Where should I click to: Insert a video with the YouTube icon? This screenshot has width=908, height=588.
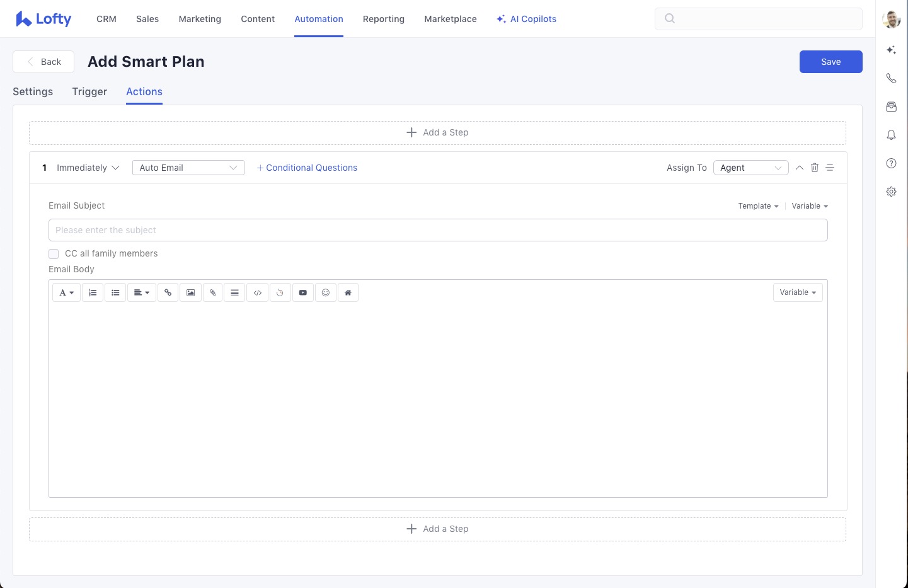pos(303,292)
